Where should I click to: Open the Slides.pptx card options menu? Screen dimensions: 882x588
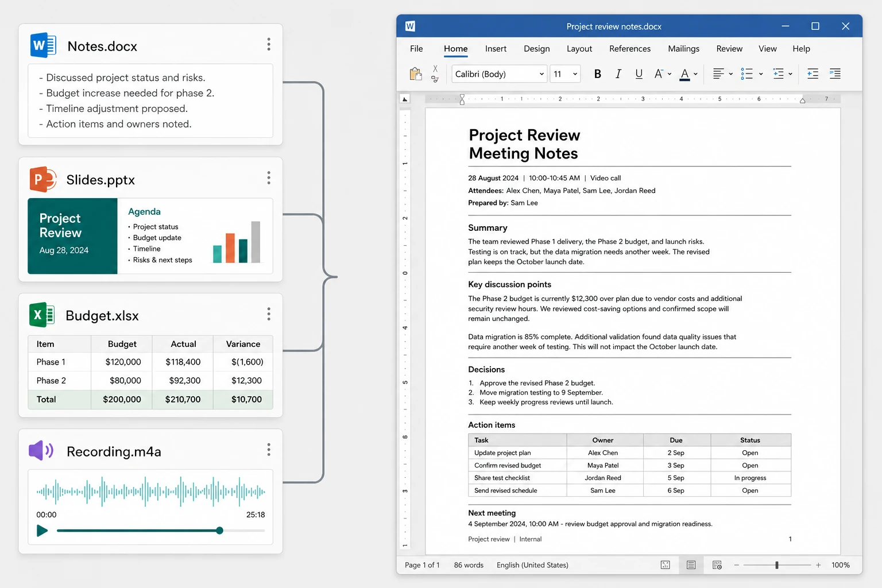269,178
